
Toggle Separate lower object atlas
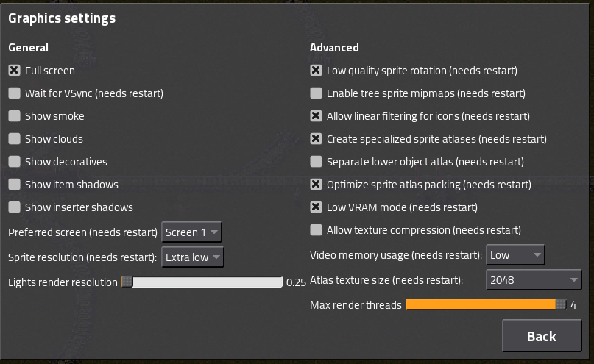(x=316, y=162)
